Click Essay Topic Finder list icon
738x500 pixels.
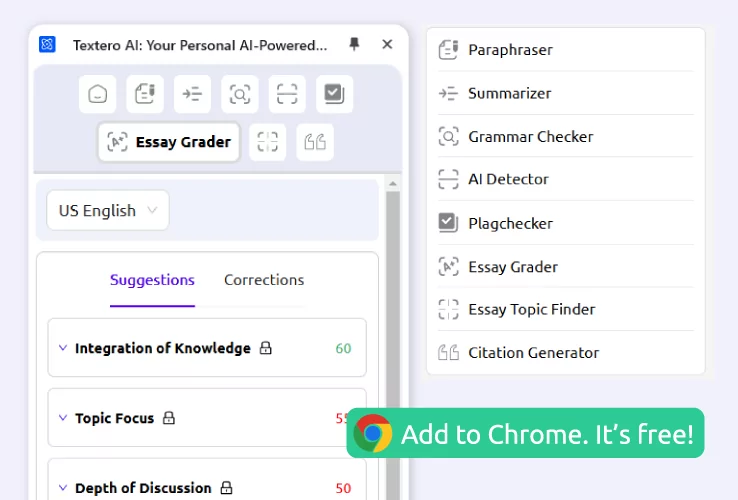(448, 309)
